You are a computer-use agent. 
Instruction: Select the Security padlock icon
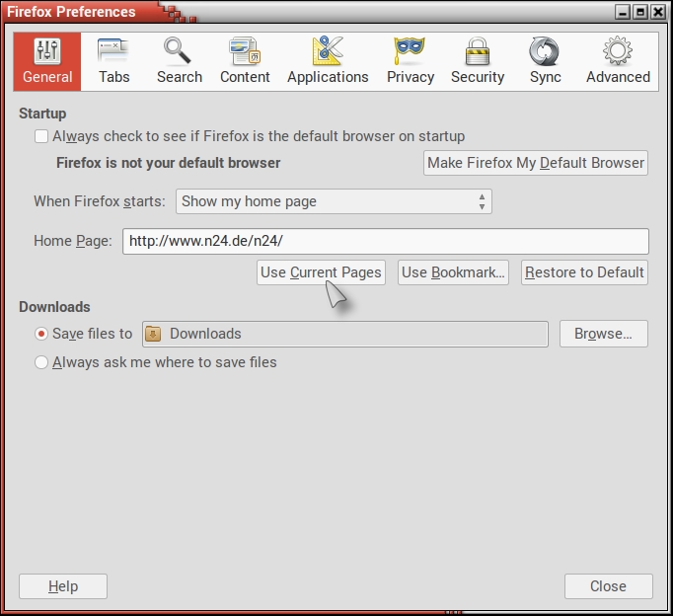click(x=478, y=51)
